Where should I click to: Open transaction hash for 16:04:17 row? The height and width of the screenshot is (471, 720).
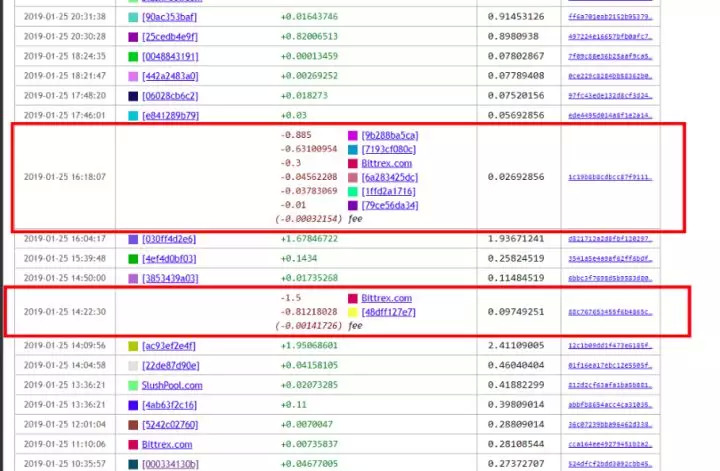610,239
